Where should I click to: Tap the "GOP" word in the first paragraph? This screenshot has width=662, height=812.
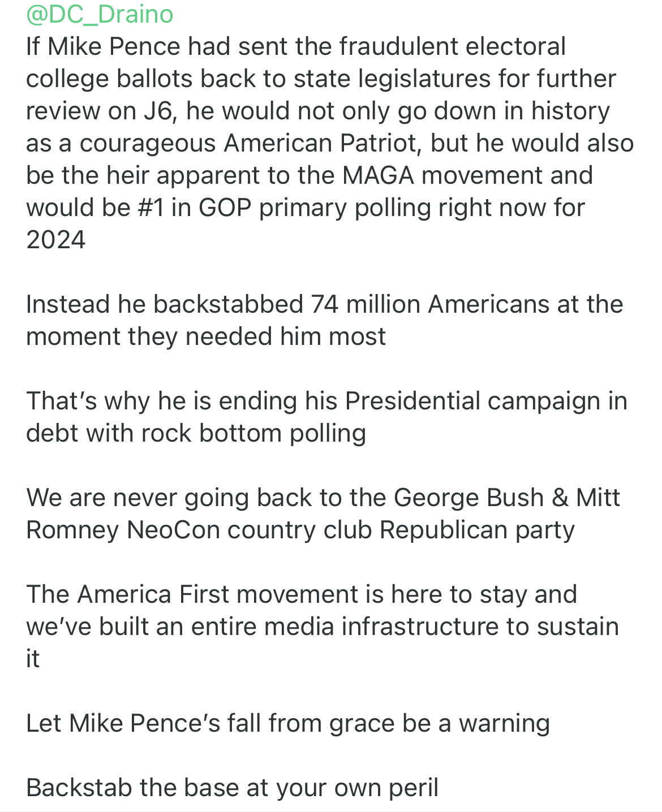(225, 208)
